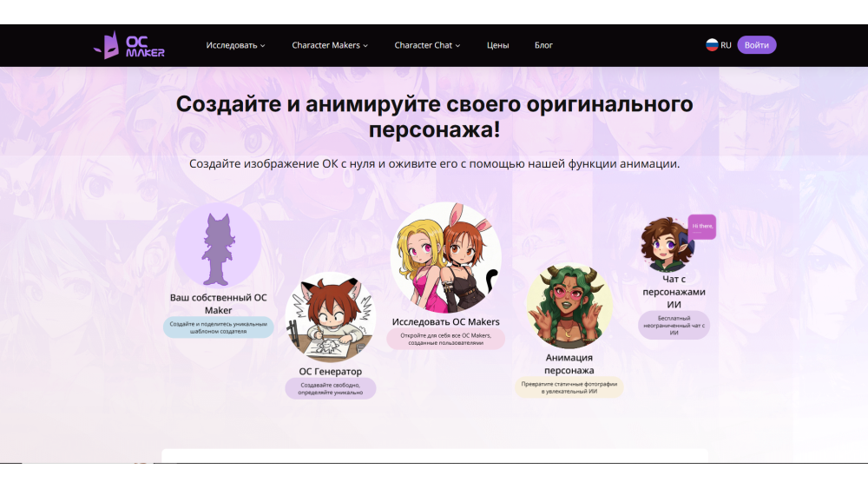The width and height of the screenshot is (868, 489).
Task: Click the OC Maker logo icon
Action: (x=107, y=45)
